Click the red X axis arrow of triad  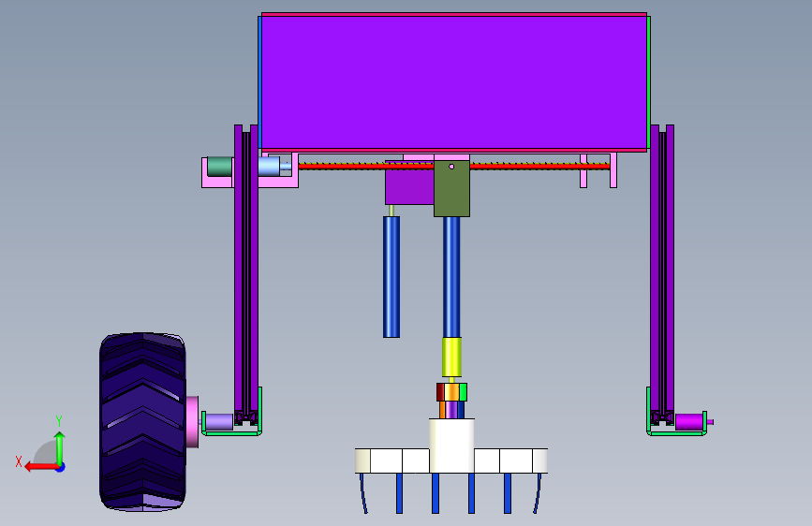[x=41, y=467]
